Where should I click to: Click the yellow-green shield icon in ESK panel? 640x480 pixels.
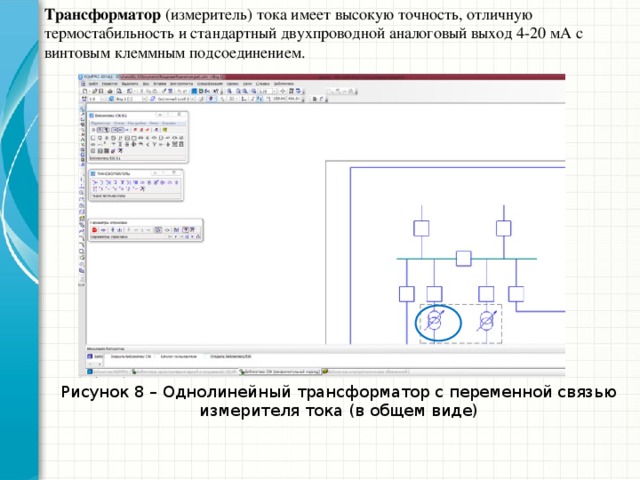(x=164, y=130)
